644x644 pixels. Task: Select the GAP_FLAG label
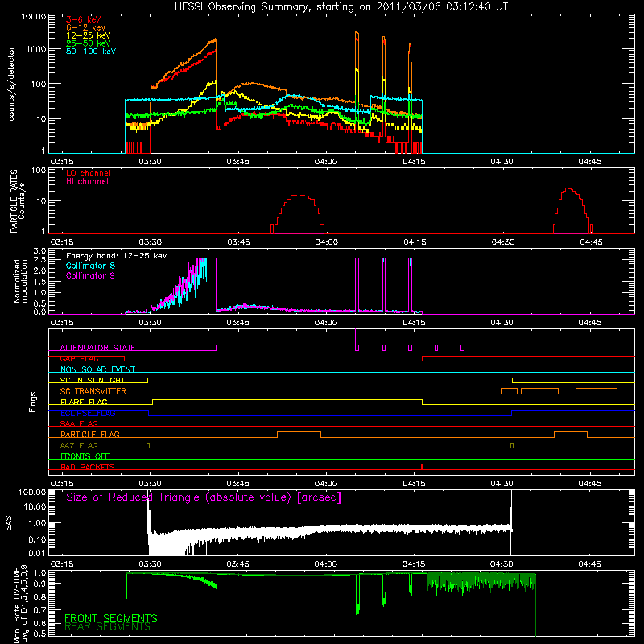tap(79, 358)
